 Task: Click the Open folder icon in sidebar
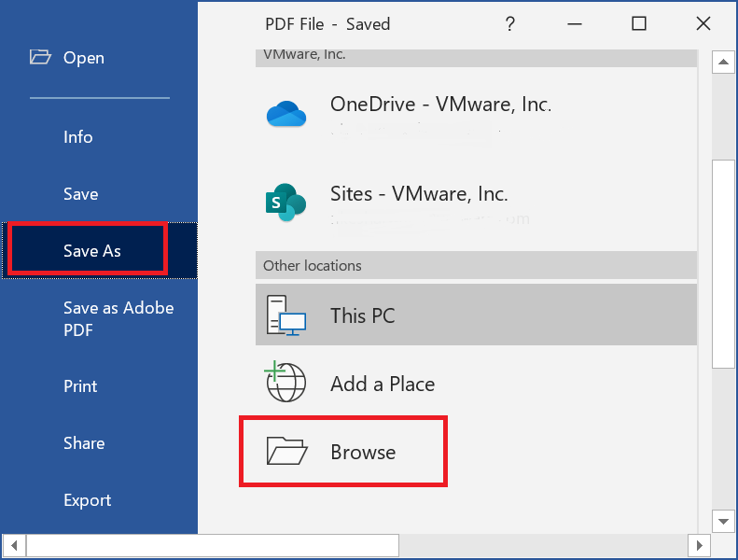click(x=40, y=57)
